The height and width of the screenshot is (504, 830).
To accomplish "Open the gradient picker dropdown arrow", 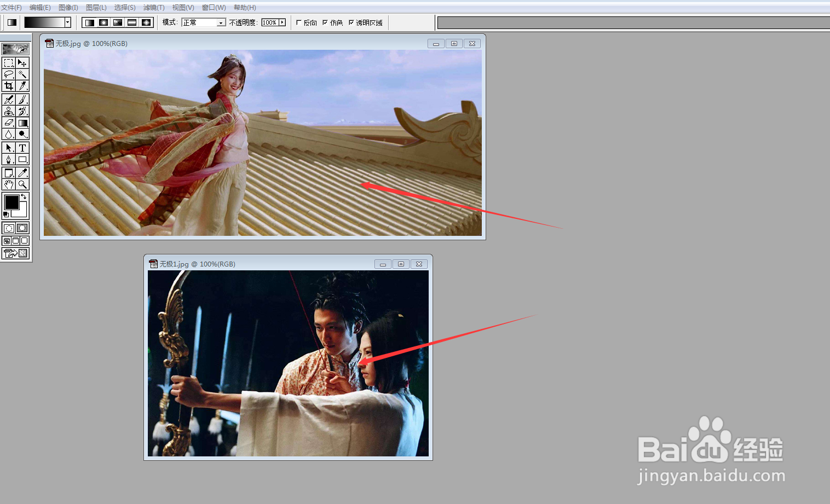I will pyautogui.click(x=68, y=22).
